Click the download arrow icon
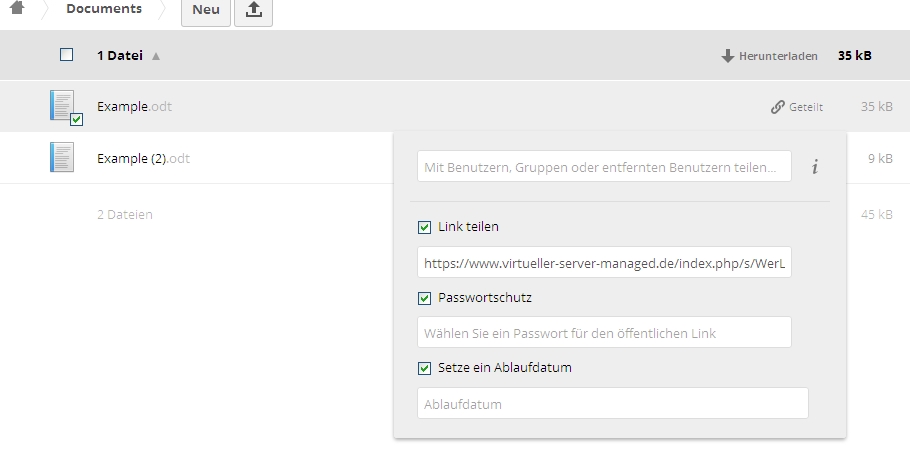The image size is (910, 461). click(x=728, y=56)
